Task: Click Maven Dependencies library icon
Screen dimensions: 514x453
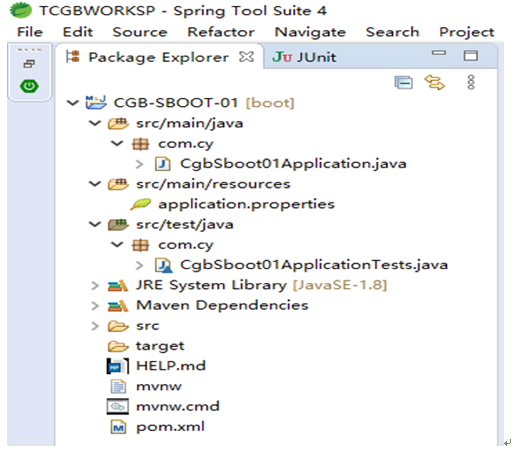Action: point(118,306)
